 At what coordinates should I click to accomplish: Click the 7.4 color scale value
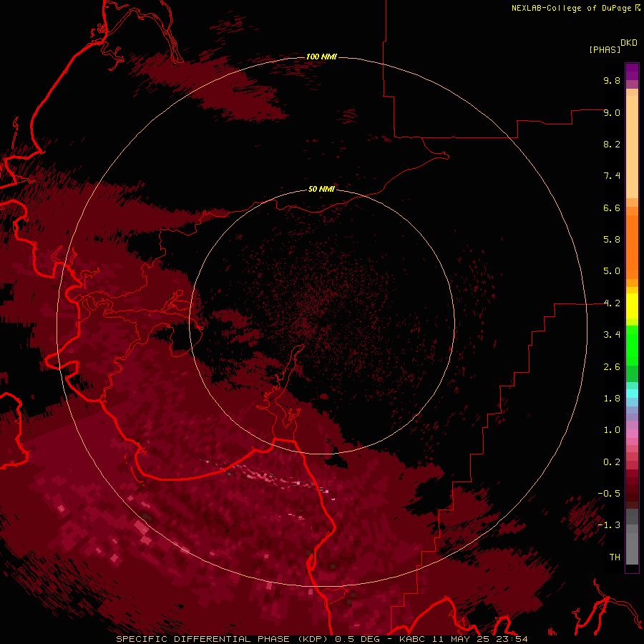click(x=612, y=176)
